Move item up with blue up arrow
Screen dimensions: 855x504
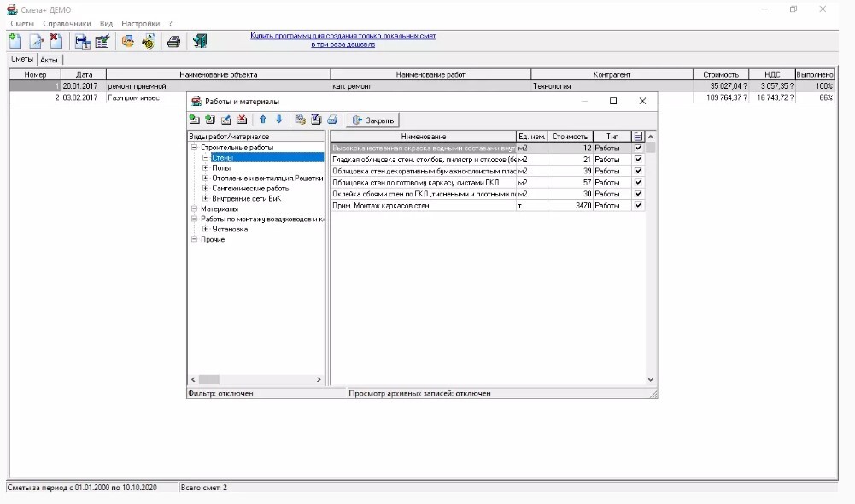pyautogui.click(x=263, y=120)
